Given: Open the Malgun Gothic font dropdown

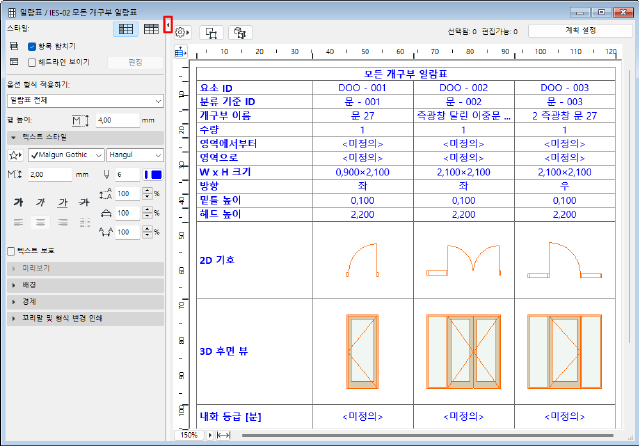Looking at the screenshot, I should tap(64, 155).
